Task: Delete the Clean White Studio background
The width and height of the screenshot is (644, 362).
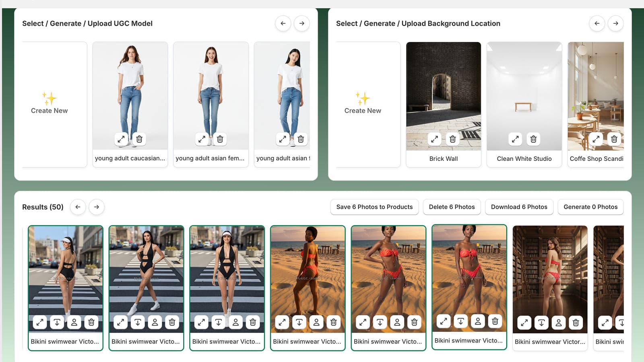Action: [533, 139]
